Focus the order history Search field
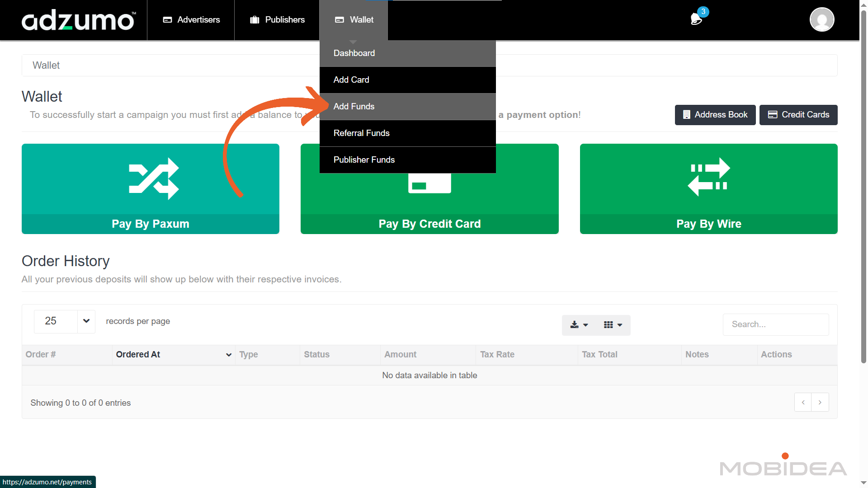This screenshot has width=868, height=488. (x=775, y=324)
